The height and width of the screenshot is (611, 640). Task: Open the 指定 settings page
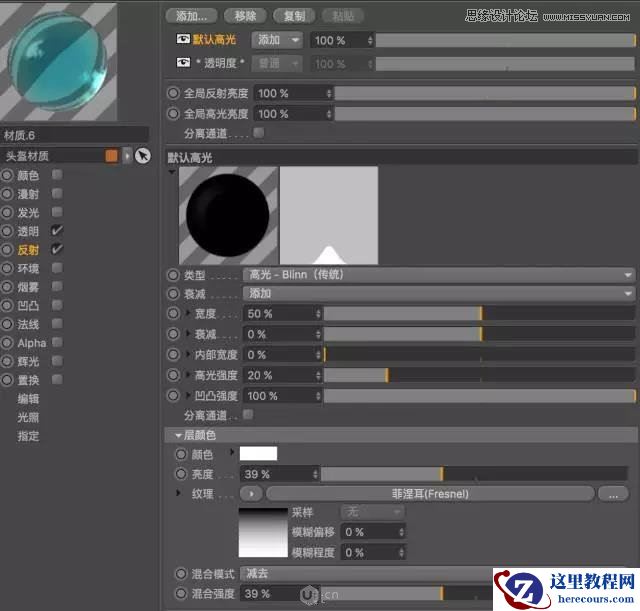pos(28,436)
